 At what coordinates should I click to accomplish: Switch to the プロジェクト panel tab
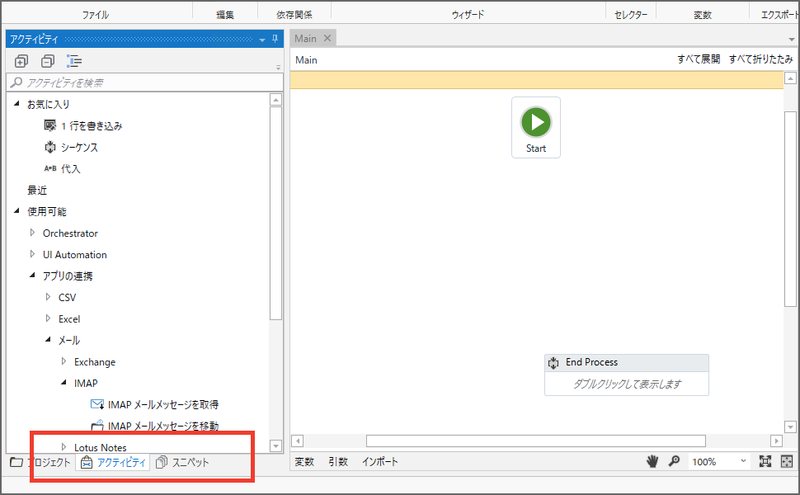tap(40, 462)
